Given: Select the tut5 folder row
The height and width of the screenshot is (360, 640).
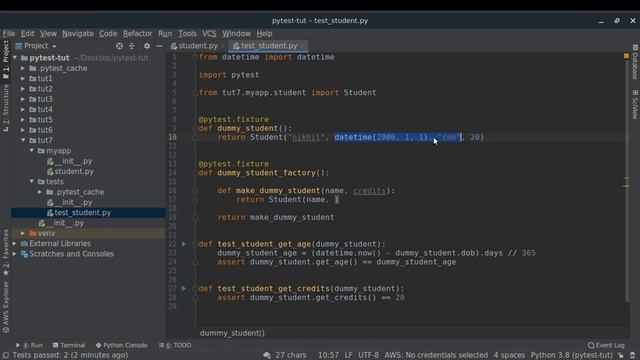Looking at the screenshot, I should click(88, 120).
